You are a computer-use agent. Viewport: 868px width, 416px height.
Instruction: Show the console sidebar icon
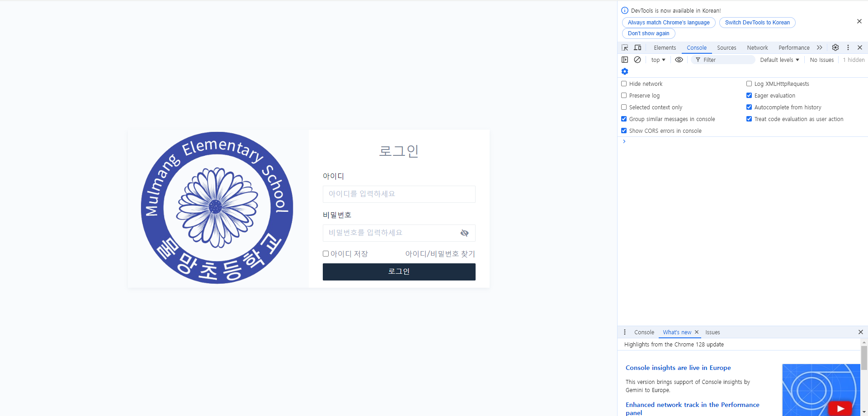coord(625,60)
